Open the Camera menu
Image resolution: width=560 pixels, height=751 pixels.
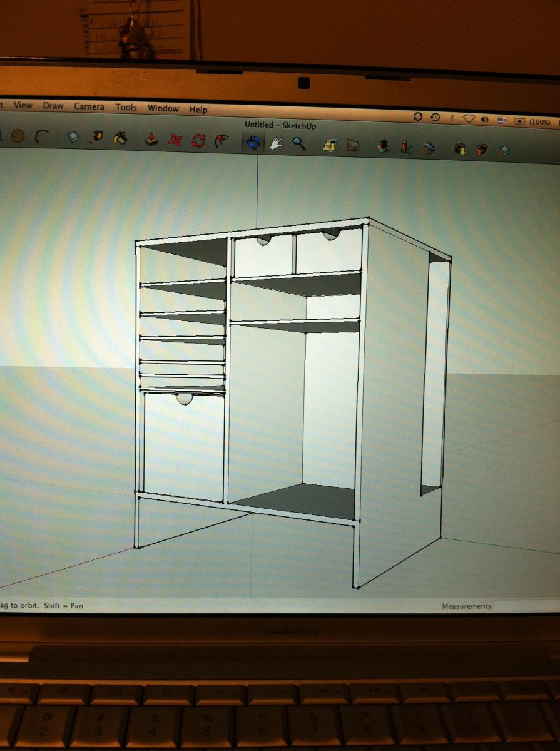(89, 106)
